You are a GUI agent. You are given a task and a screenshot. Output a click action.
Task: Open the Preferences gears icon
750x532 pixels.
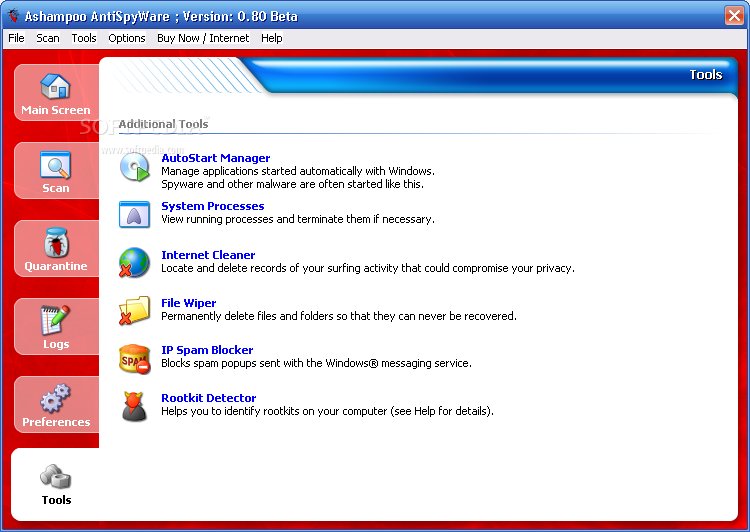tap(55, 398)
